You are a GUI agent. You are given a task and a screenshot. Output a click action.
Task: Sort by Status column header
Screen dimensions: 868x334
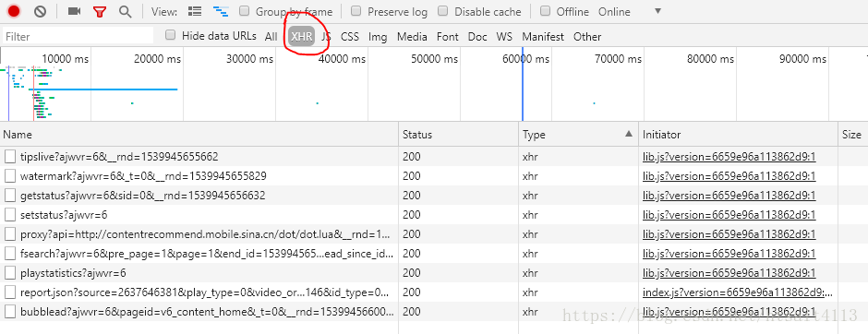point(458,135)
